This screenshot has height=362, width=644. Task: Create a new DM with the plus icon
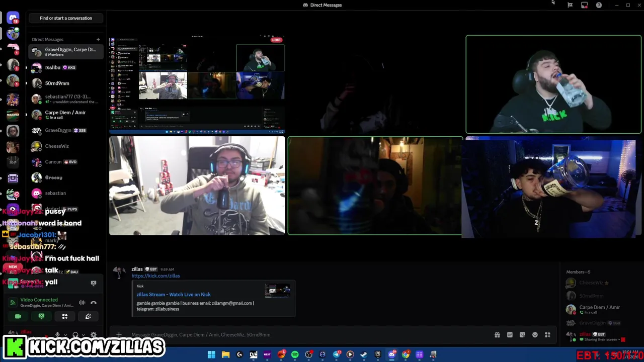(98, 39)
